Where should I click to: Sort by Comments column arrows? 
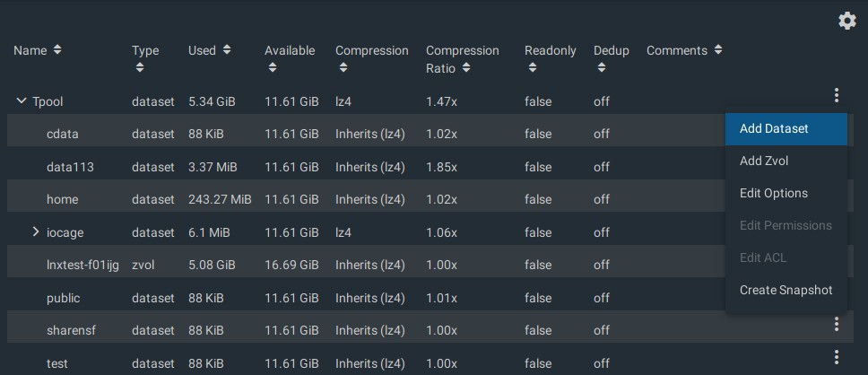(718, 50)
